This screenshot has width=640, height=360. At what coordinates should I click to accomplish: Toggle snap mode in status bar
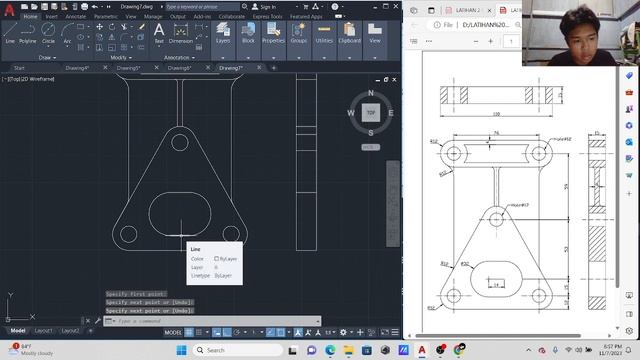click(199, 333)
